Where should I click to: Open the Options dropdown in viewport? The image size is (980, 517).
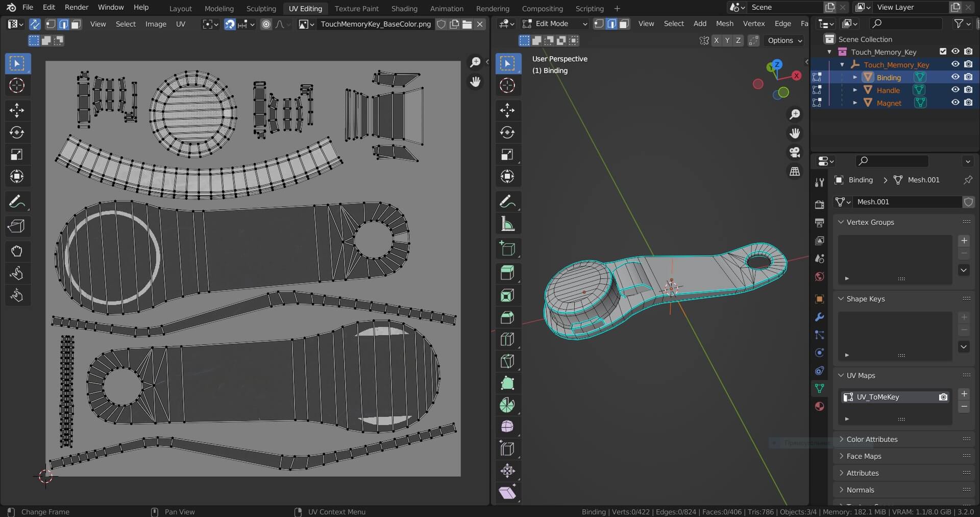pyautogui.click(x=785, y=40)
